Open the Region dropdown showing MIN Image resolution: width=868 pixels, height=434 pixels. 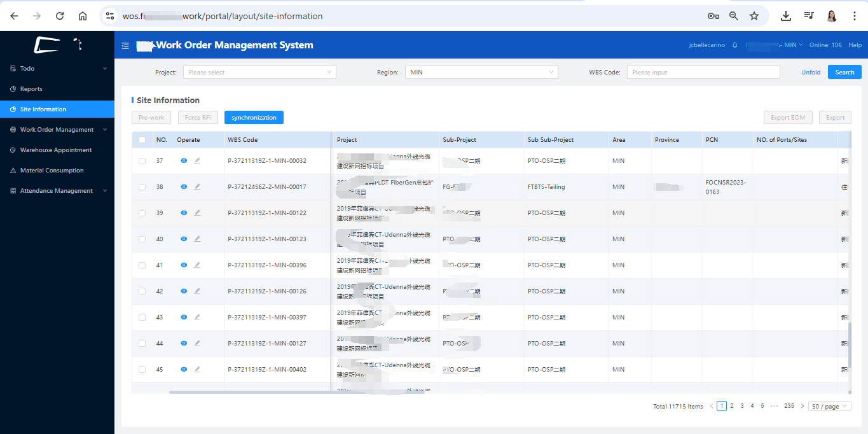tap(481, 73)
